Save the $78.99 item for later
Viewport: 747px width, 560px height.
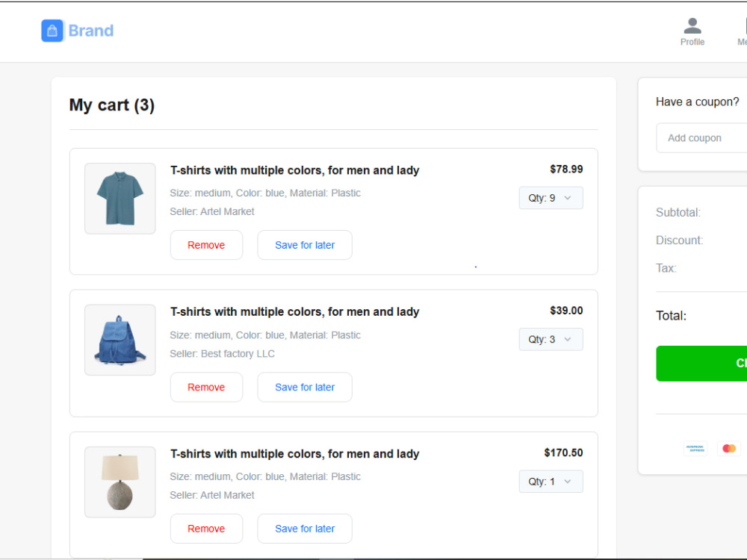pyautogui.click(x=305, y=245)
